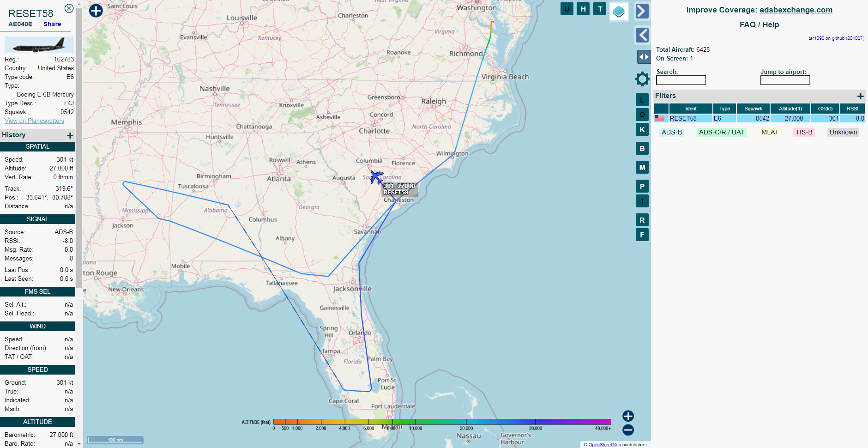
Task: Click the 100 nm scale bar
Action: tap(115, 440)
